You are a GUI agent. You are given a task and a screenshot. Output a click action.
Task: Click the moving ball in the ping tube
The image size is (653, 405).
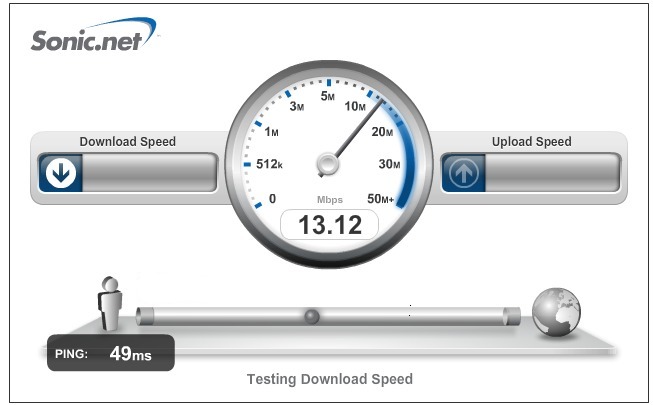(312, 317)
